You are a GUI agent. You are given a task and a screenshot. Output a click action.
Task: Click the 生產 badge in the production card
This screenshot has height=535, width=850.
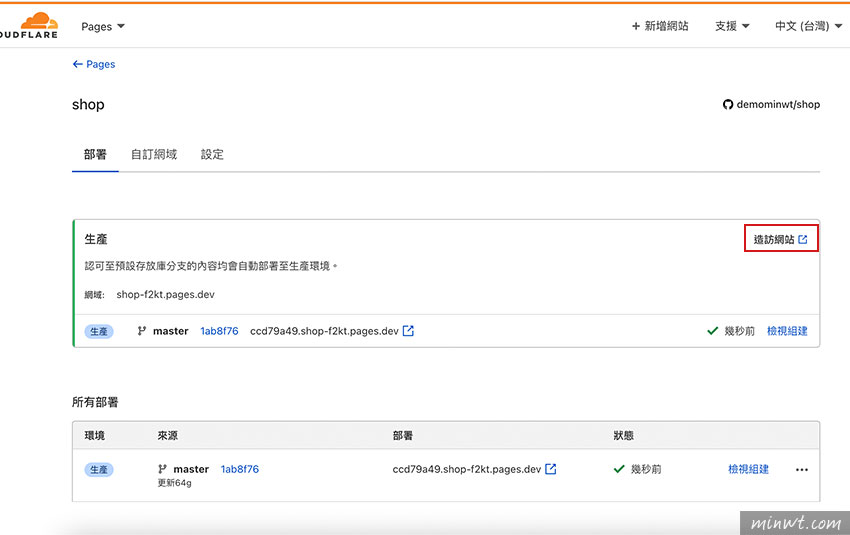(x=99, y=331)
